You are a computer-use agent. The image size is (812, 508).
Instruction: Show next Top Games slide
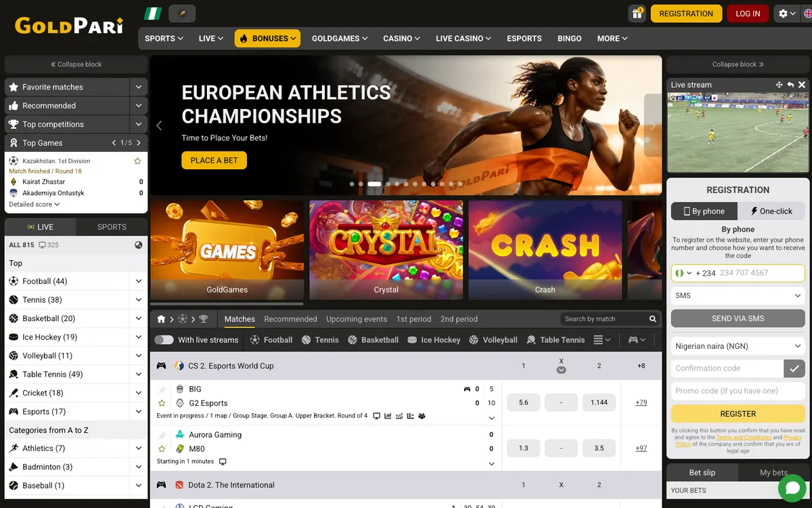click(139, 143)
